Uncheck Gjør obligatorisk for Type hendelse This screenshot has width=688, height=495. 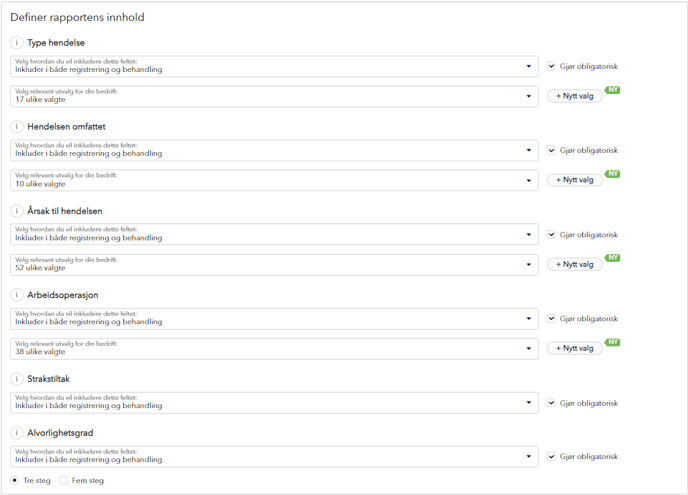[x=552, y=66]
